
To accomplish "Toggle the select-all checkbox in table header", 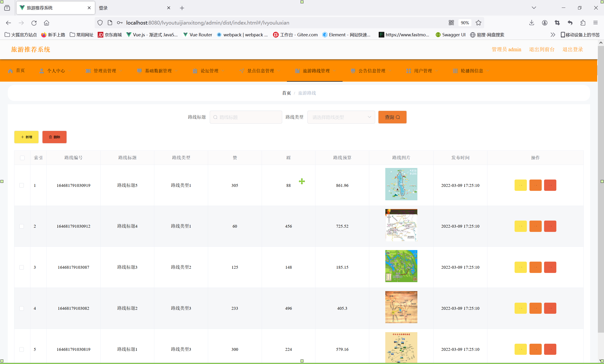I will click(22, 158).
